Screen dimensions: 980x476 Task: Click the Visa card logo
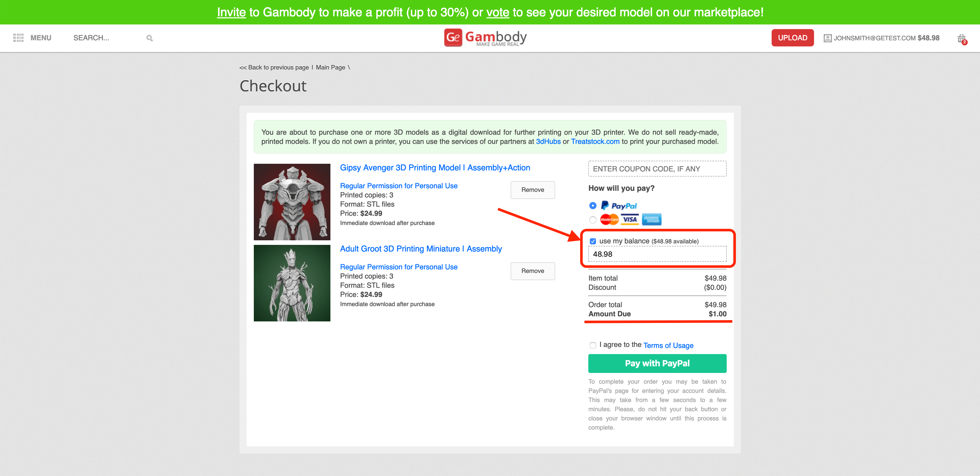(630, 219)
